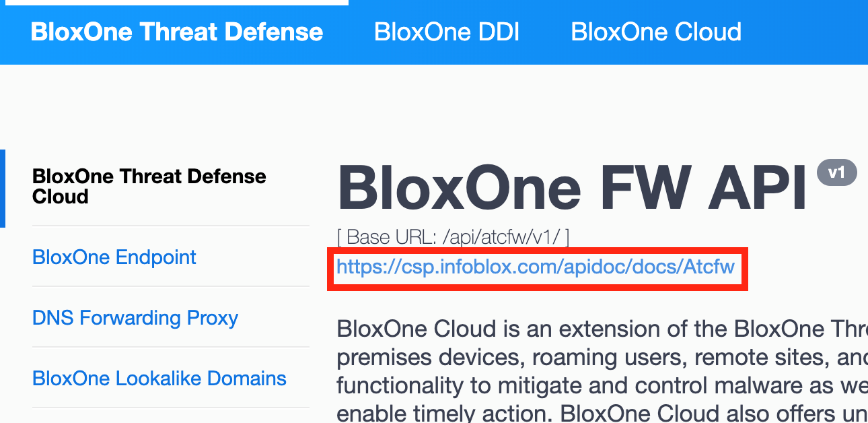Click the blue active-section indicator bar
The width and height of the screenshot is (868, 423).
click(3, 187)
